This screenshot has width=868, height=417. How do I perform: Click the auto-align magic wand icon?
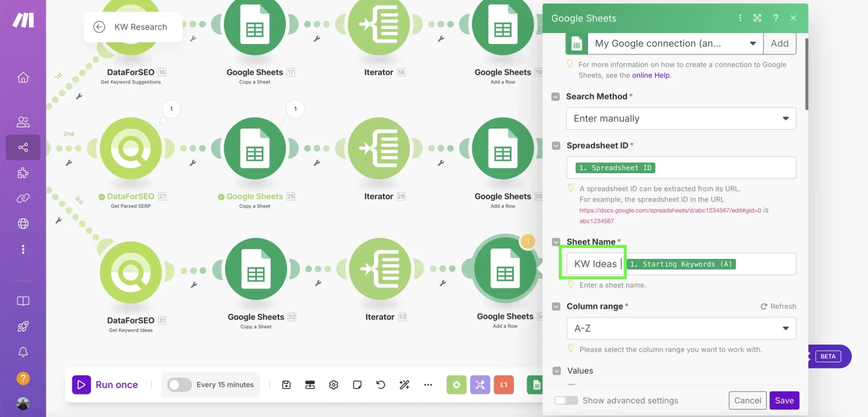[x=404, y=385]
